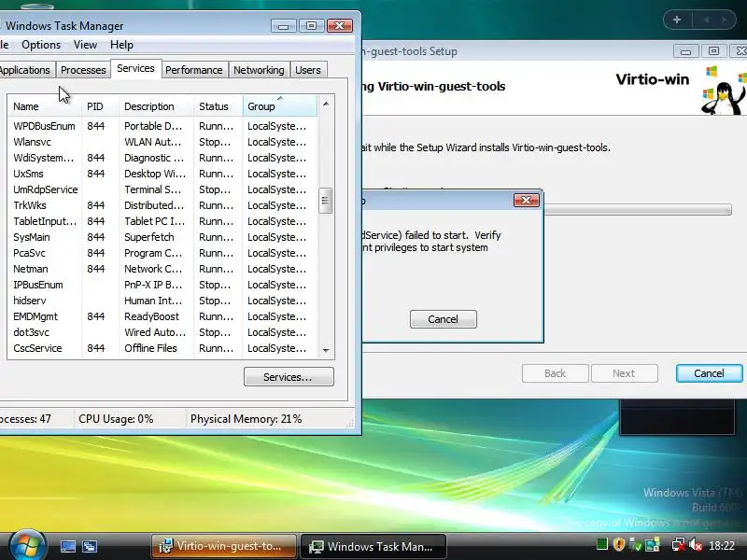Sort services by Description column header
This screenshot has width=747, height=560.
(156, 106)
